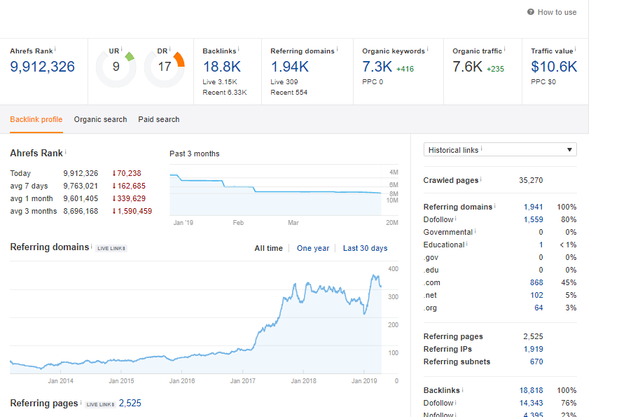Open 14,343 dofollow backlinks count
Viewport: 640px width, 417px height.
tap(531, 403)
